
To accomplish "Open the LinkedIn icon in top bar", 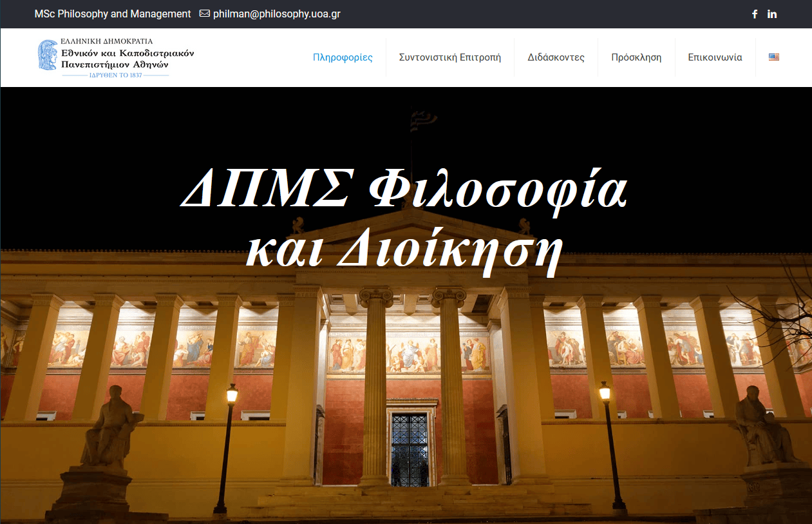I will click(x=772, y=14).
